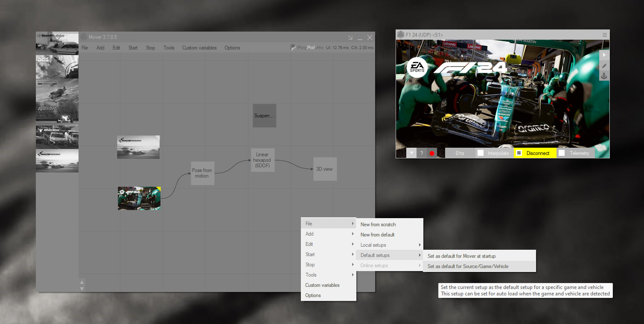
Task: Open Stop in the Mover menu bar
Action: [151, 48]
